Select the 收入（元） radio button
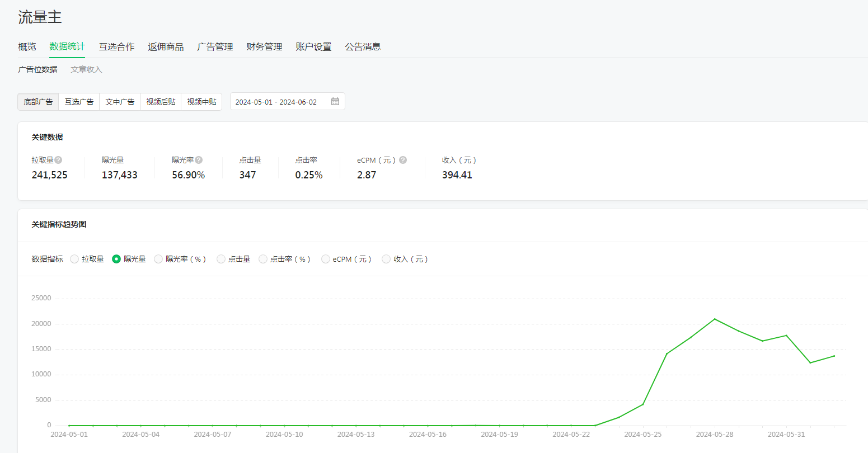The height and width of the screenshot is (453, 868). click(386, 259)
